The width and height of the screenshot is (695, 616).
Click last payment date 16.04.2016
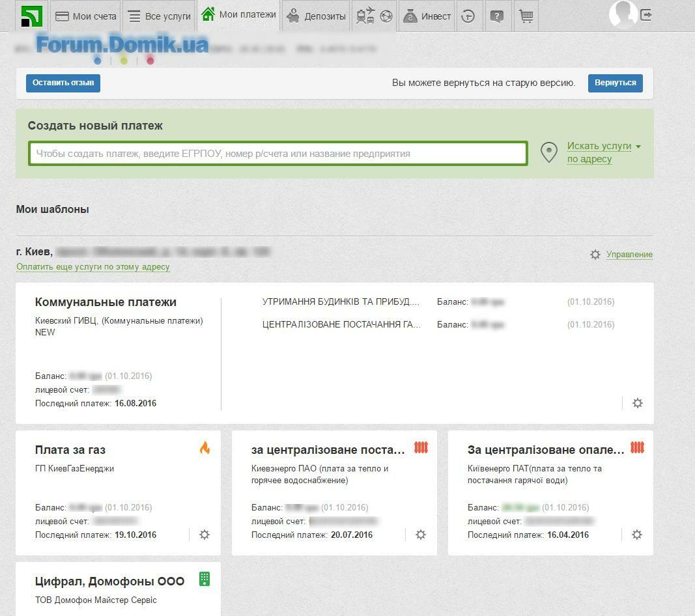click(x=568, y=535)
